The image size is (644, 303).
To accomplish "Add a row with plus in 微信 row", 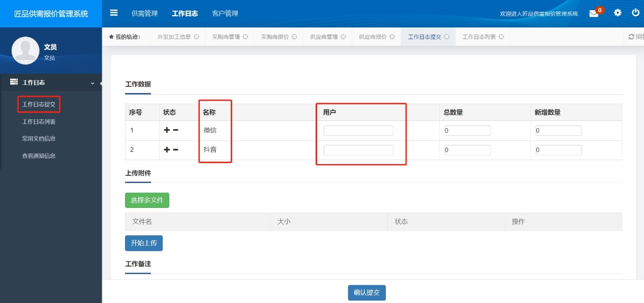I will (x=167, y=130).
